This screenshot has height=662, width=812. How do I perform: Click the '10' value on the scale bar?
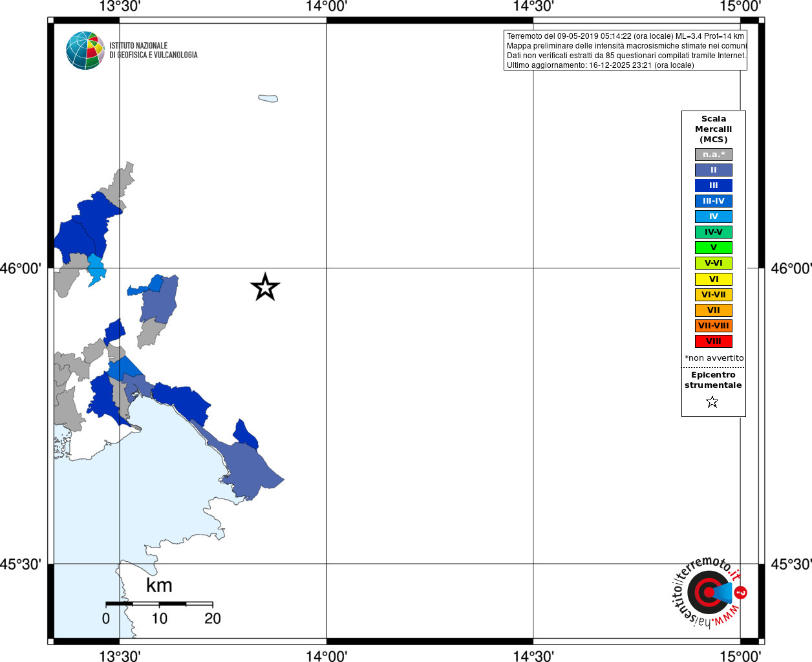coord(159,619)
